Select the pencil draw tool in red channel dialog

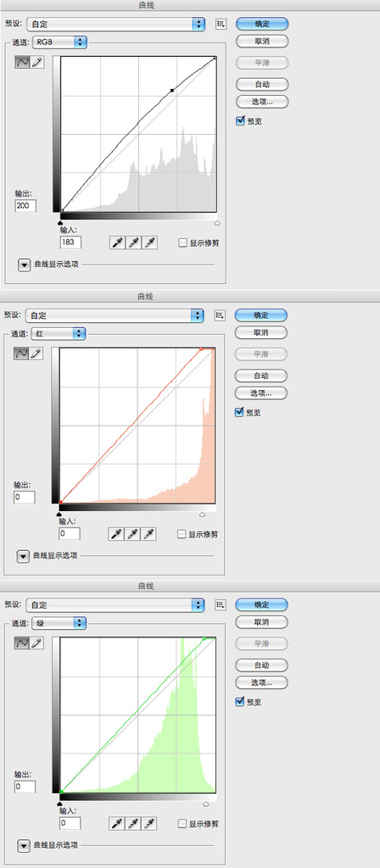[36, 353]
